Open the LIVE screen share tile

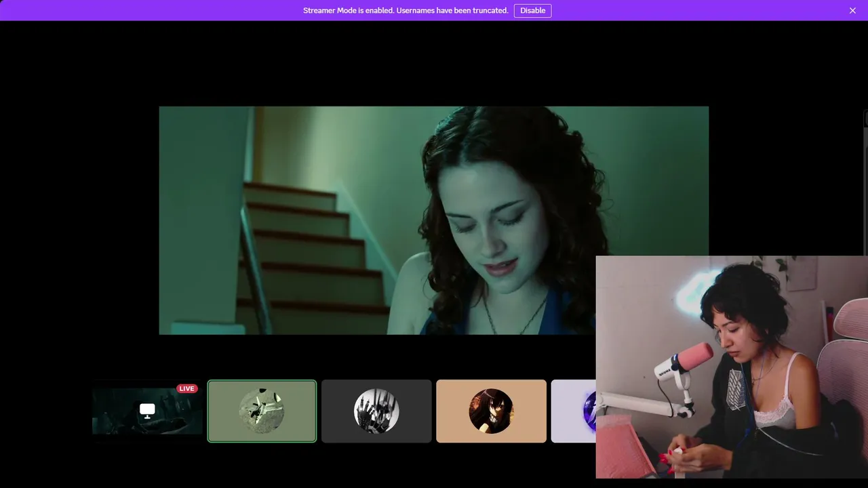click(x=147, y=411)
